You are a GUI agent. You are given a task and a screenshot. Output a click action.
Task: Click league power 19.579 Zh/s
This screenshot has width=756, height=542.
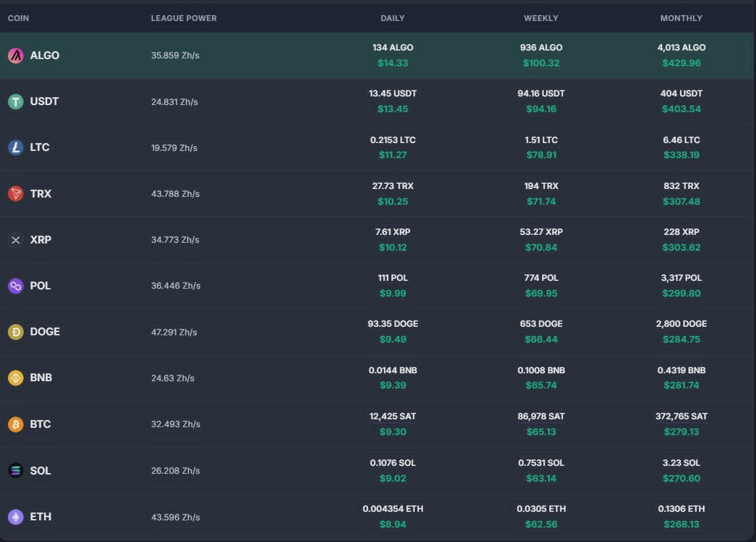pos(174,148)
